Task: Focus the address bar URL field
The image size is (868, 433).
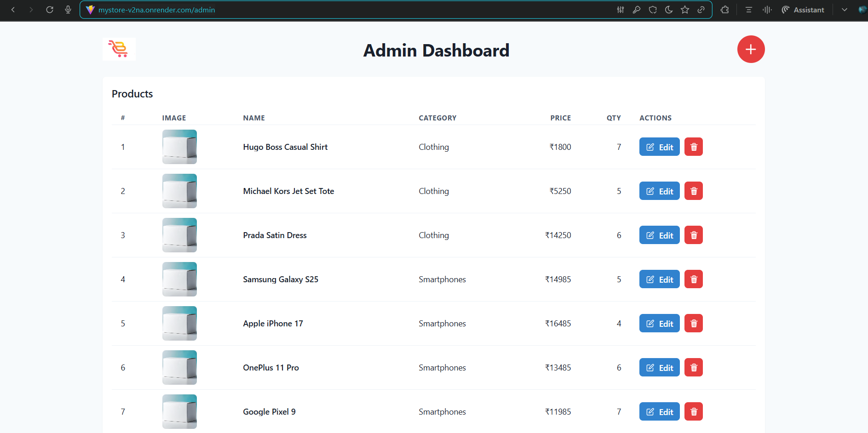Action: click(322, 10)
